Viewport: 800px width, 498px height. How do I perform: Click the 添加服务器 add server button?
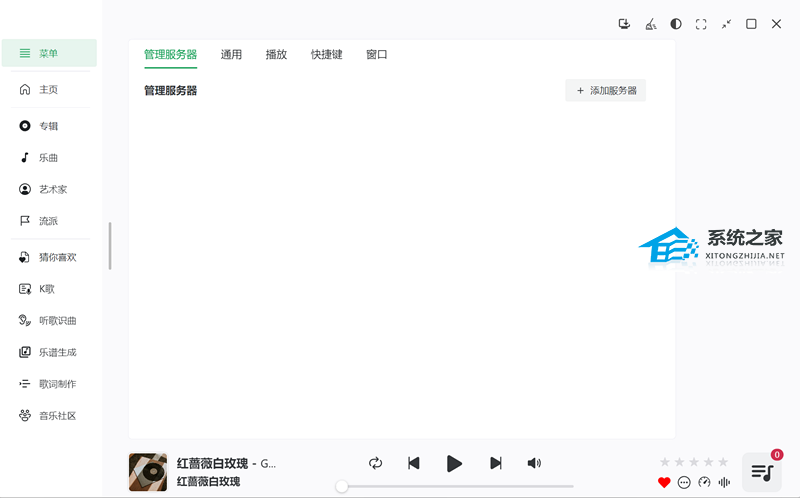point(606,90)
